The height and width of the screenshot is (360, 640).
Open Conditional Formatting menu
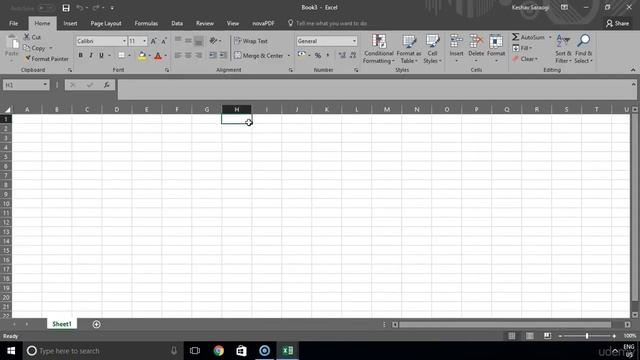(x=378, y=49)
